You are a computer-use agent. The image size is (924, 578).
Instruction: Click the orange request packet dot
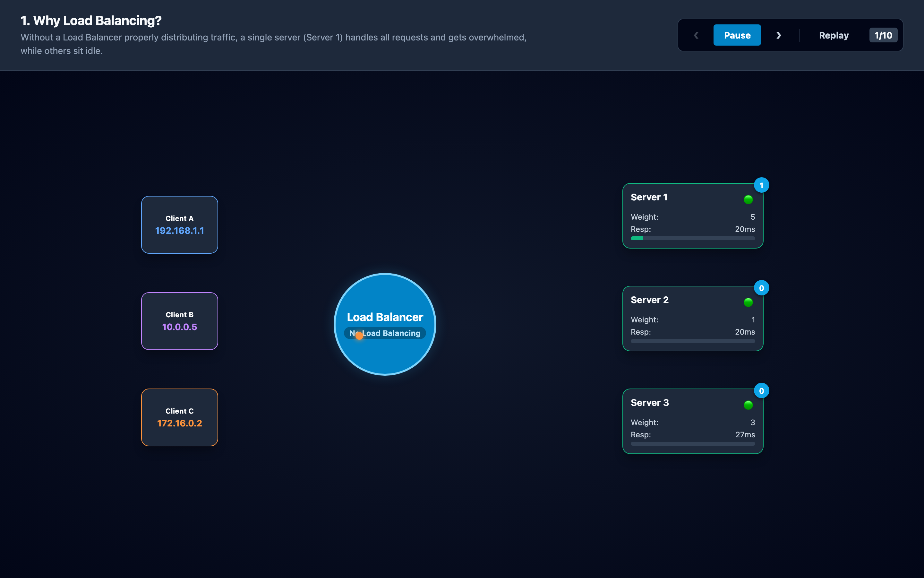(359, 336)
